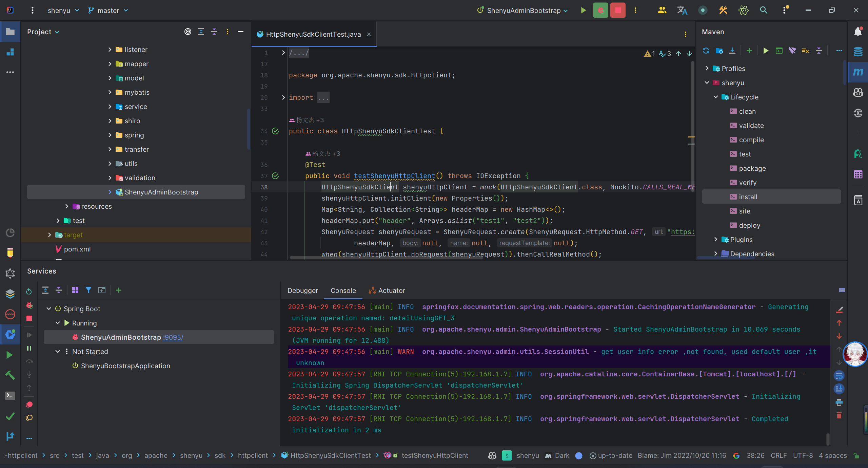
Task: Click the Maven download sources icon
Action: click(x=732, y=51)
